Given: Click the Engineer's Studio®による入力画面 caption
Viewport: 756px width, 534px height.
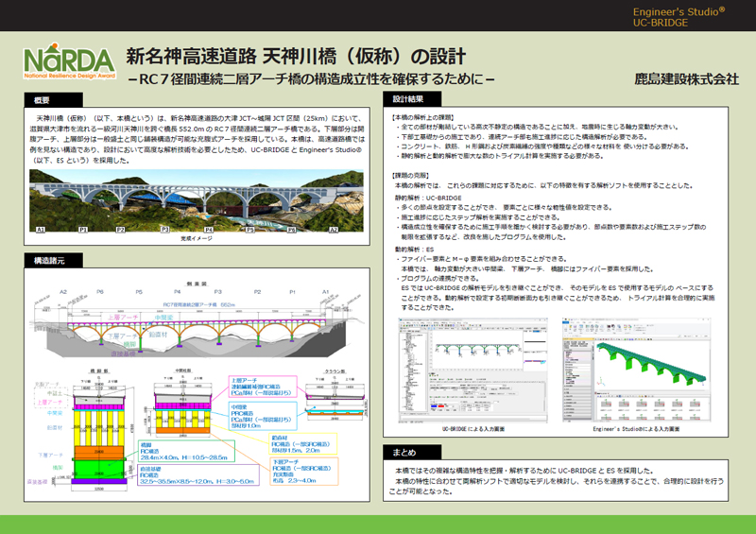Looking at the screenshot, I should (x=636, y=429).
